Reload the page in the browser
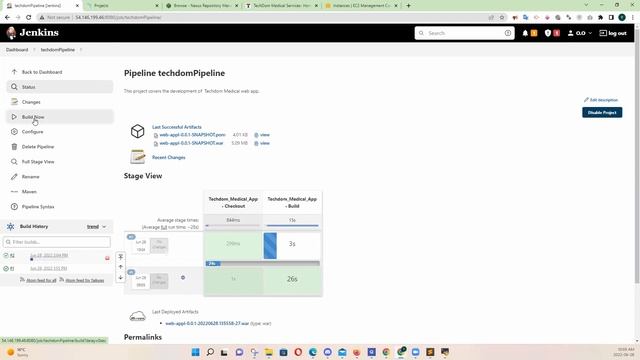 click(29, 18)
